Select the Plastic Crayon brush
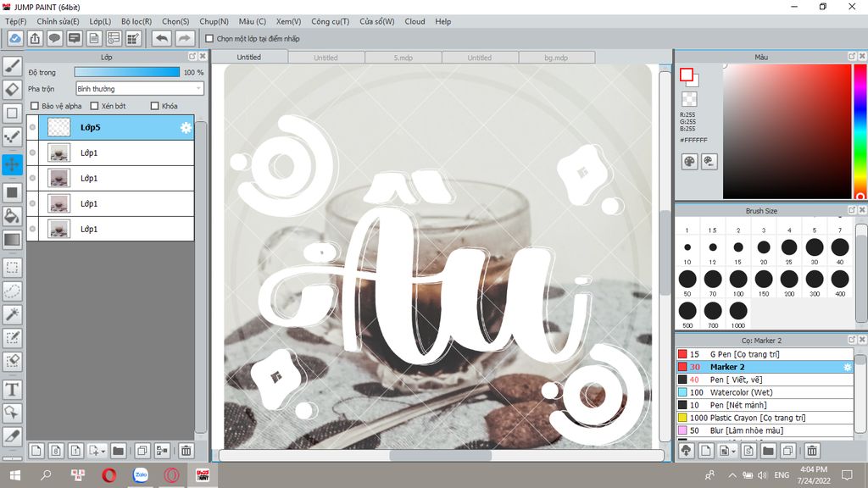868x488 pixels. click(x=765, y=418)
